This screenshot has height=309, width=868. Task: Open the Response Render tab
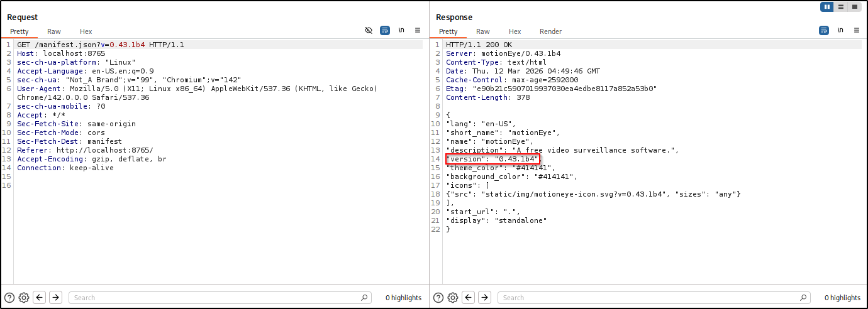pyautogui.click(x=550, y=31)
